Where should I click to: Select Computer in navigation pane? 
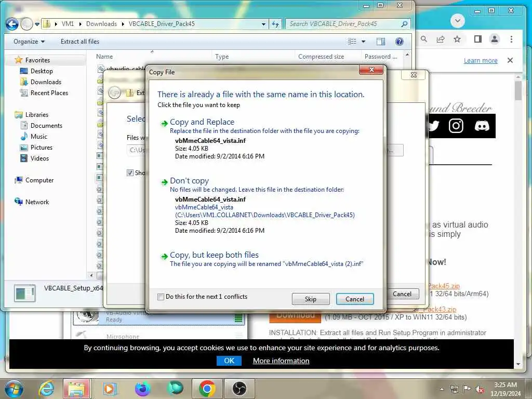coord(39,180)
